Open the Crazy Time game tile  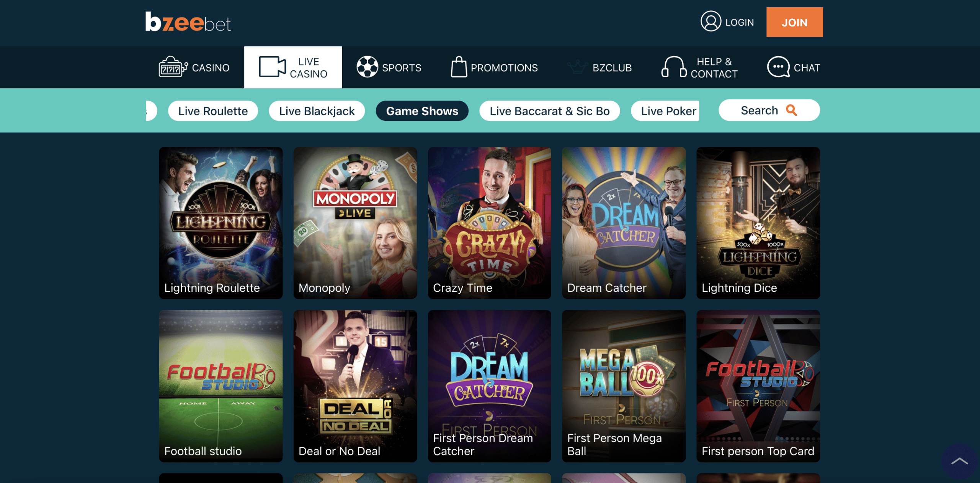[490, 223]
